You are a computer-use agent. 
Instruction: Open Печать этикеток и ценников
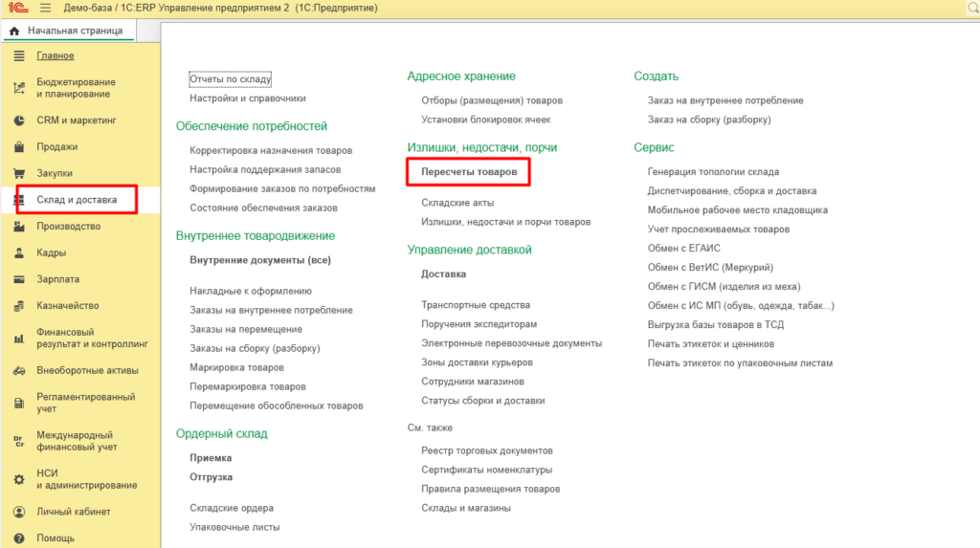coord(711,343)
